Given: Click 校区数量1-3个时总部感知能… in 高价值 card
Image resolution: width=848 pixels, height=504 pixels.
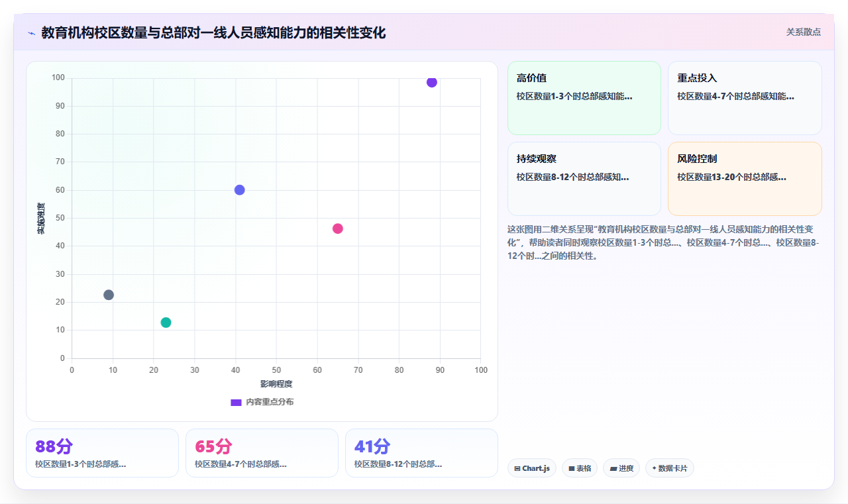Looking at the screenshot, I should click(x=574, y=96).
